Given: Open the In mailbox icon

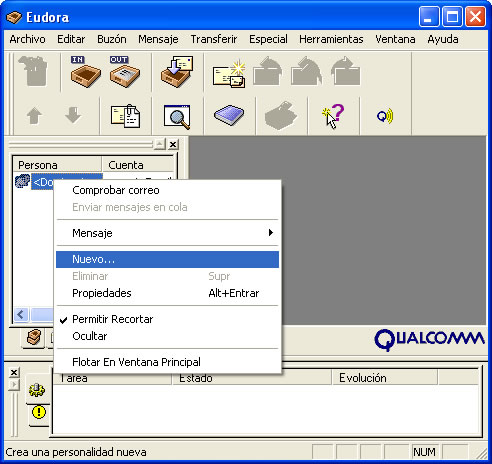Looking at the screenshot, I should tap(86, 72).
